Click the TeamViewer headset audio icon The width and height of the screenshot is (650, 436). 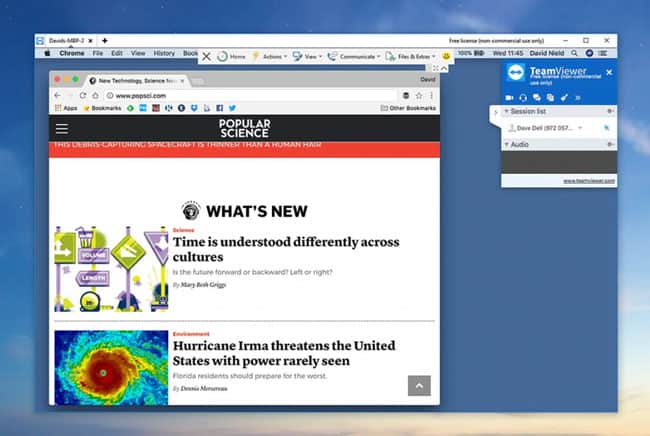[x=523, y=97]
